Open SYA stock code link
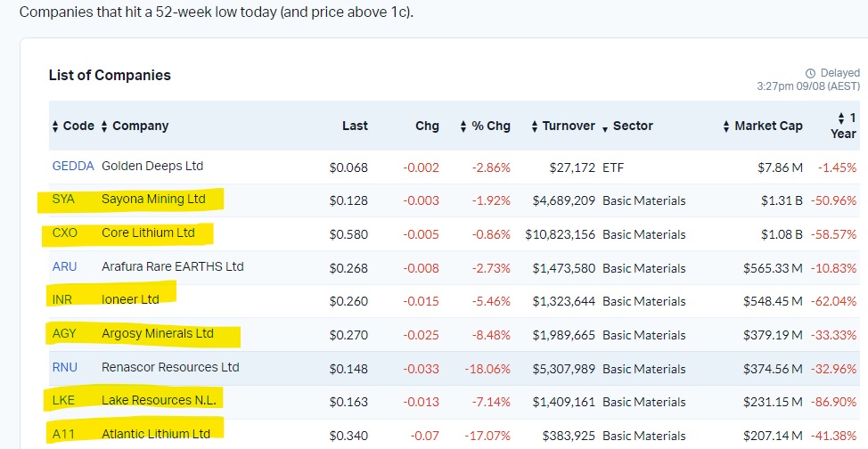This screenshot has height=449, width=868. 63,199
